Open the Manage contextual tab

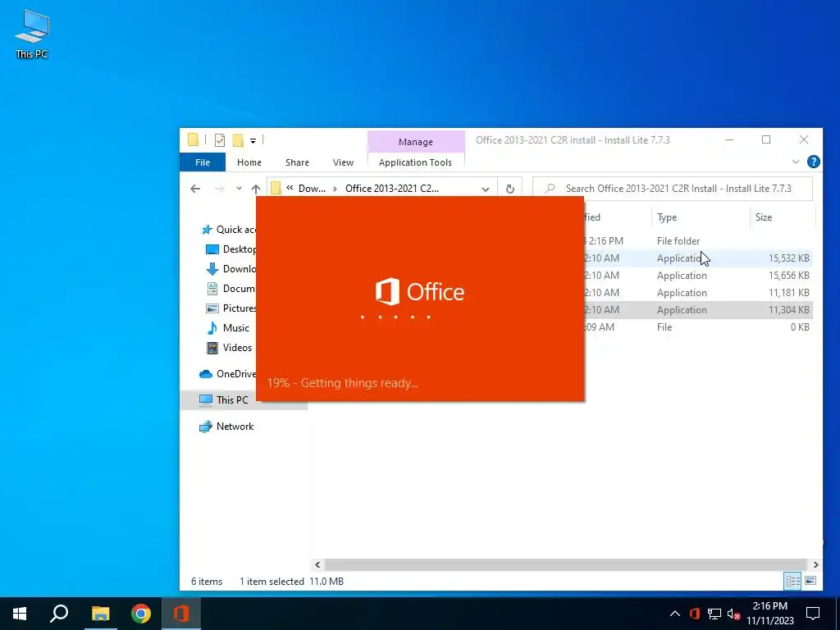[x=416, y=142]
